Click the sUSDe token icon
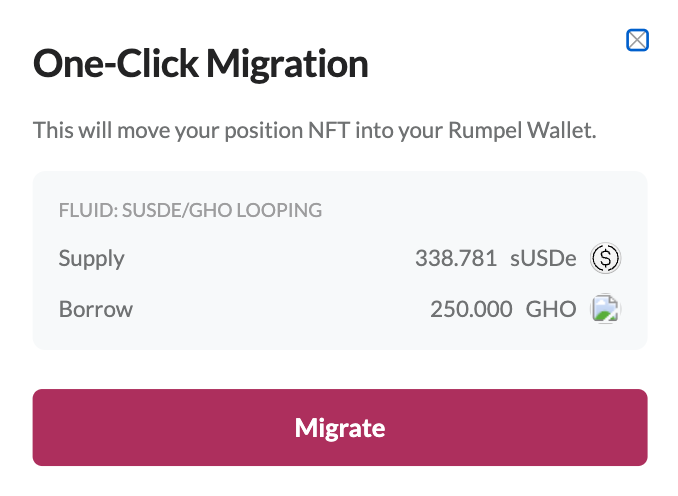678x496 pixels. pyautogui.click(x=605, y=258)
